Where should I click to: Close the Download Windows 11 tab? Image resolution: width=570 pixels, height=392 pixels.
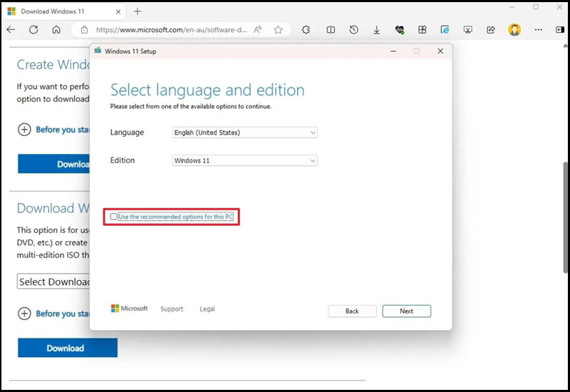pos(118,11)
